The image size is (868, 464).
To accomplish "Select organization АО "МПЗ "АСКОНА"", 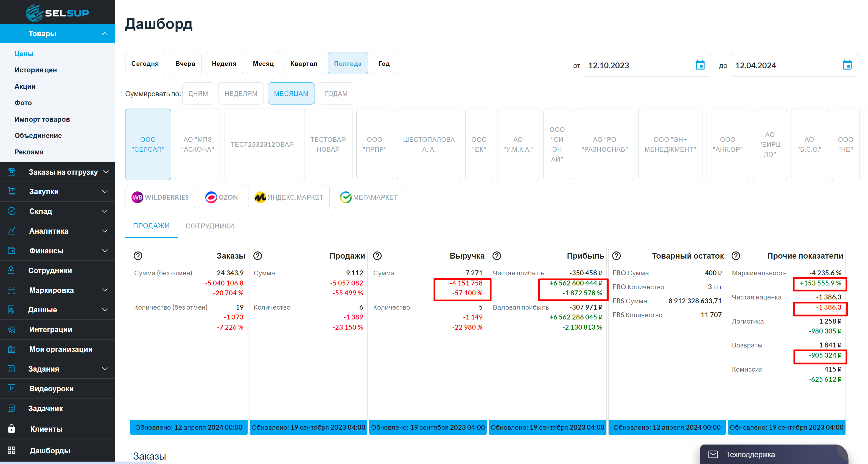I will click(197, 145).
